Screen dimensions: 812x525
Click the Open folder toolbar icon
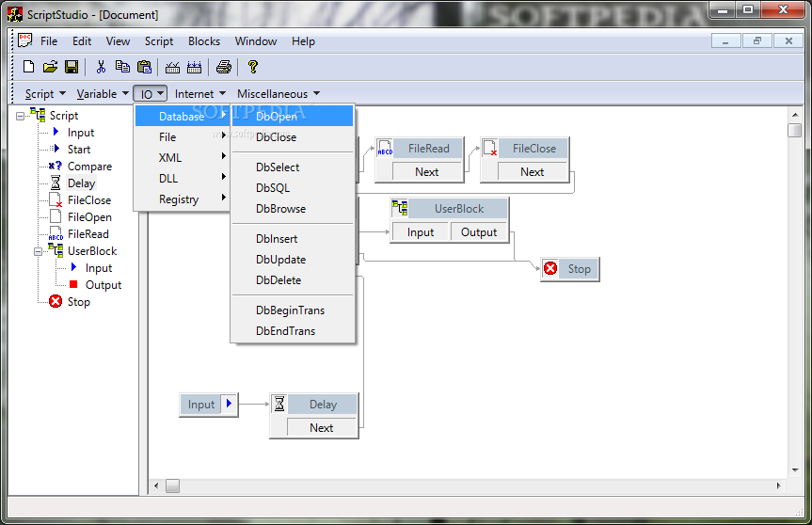50,67
